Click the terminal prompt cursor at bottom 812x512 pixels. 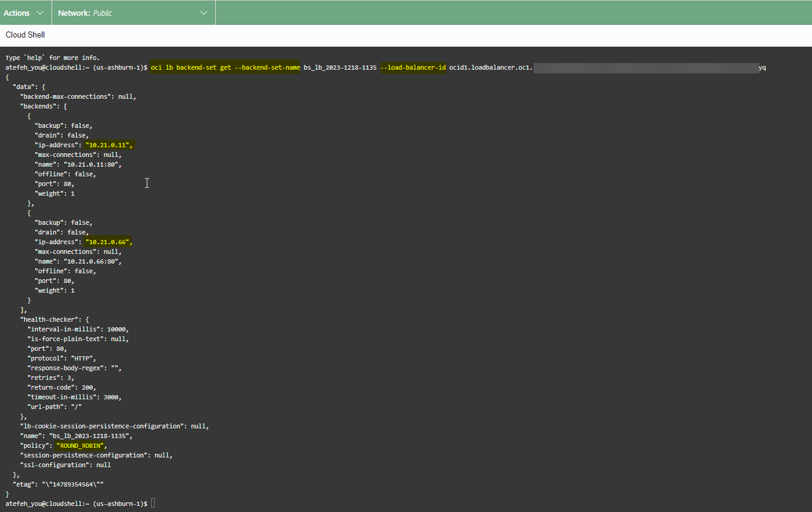click(x=153, y=504)
